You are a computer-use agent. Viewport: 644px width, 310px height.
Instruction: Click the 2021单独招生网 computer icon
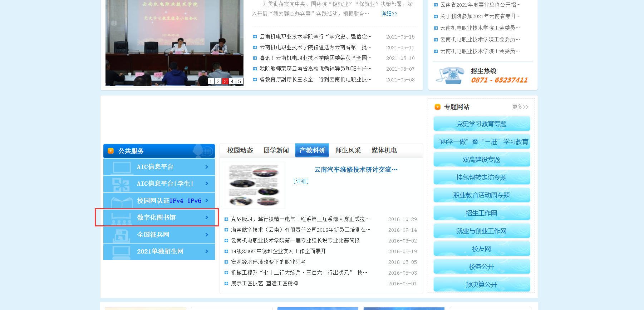point(121,252)
